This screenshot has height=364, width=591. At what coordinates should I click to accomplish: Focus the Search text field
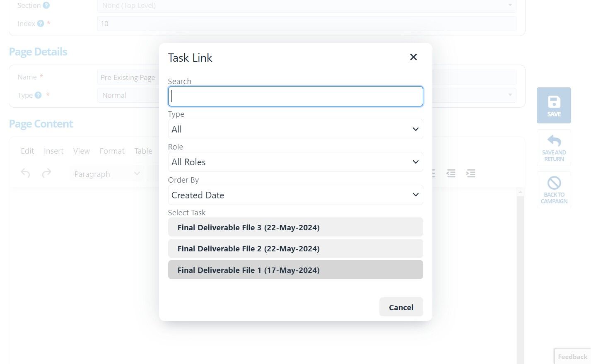tap(295, 96)
